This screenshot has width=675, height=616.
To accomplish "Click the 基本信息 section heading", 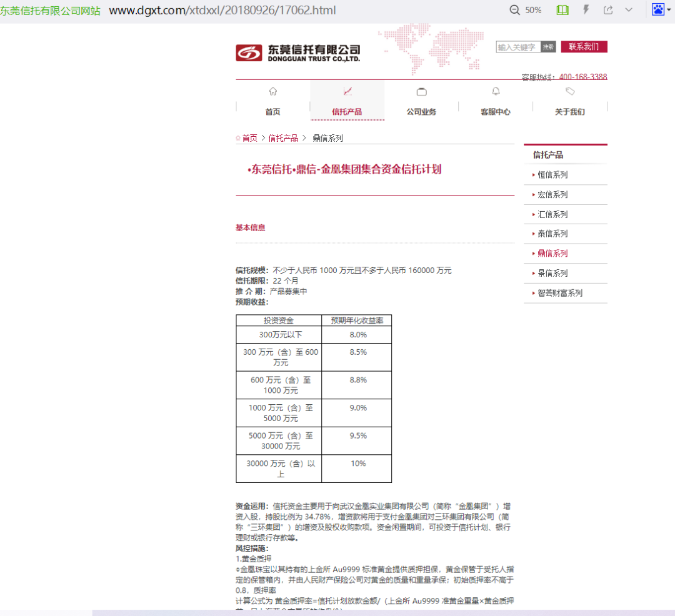I will [x=251, y=227].
